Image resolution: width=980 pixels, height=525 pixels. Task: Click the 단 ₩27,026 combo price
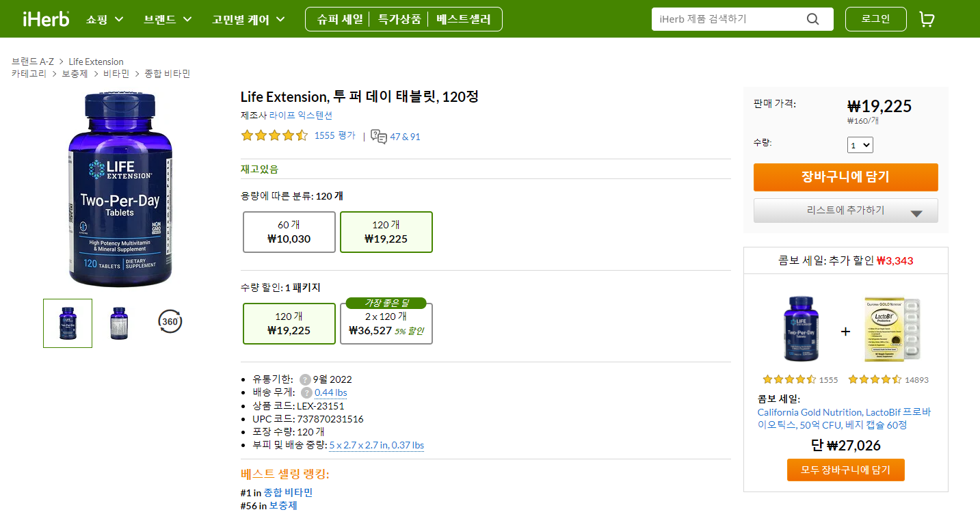pyautogui.click(x=845, y=446)
